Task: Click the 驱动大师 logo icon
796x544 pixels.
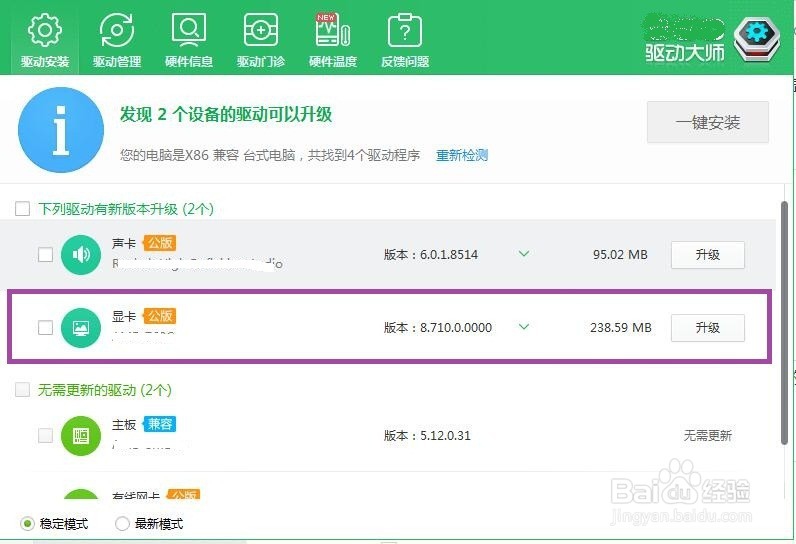Action: [x=757, y=39]
